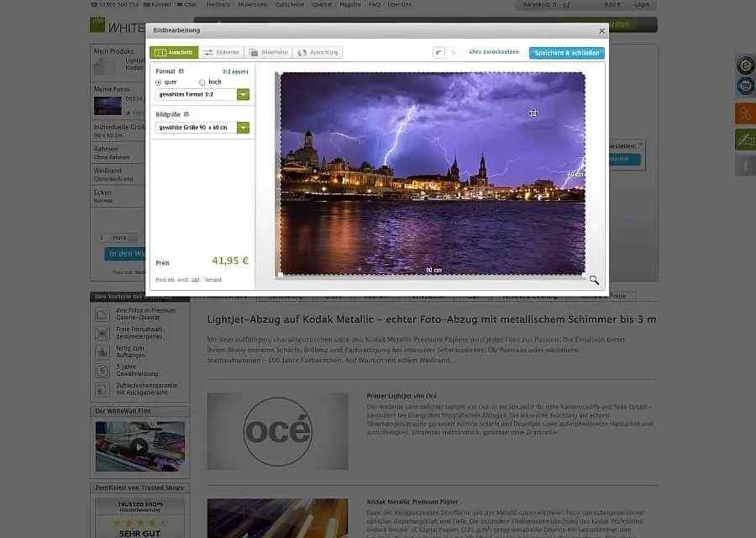Click the shopping cart icon in header
This screenshot has width=756, height=538.
click(x=566, y=5)
